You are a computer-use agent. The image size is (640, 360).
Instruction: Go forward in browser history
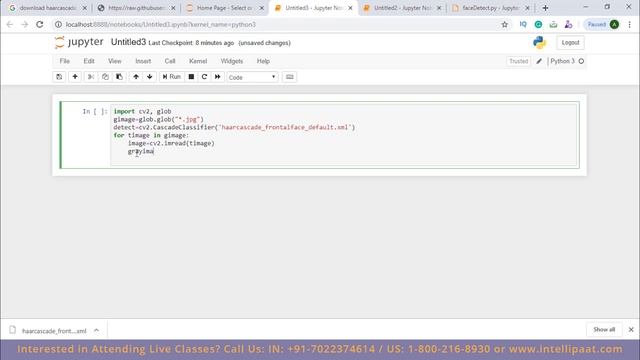pos(25,24)
